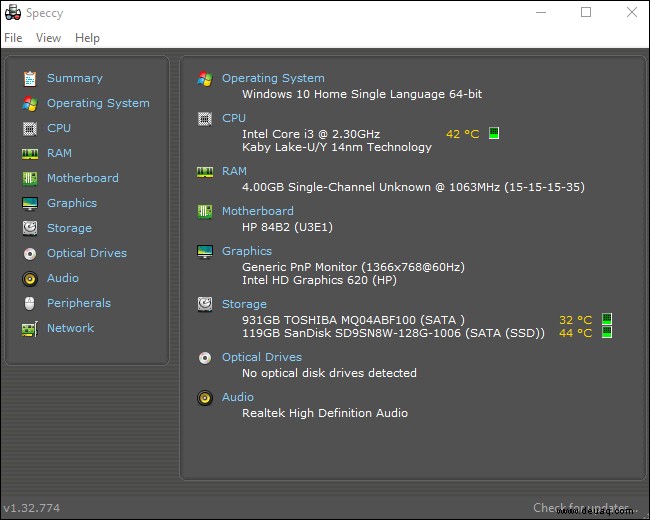Open Operating System section in sidebar
This screenshot has width=650, height=520.
(x=98, y=103)
